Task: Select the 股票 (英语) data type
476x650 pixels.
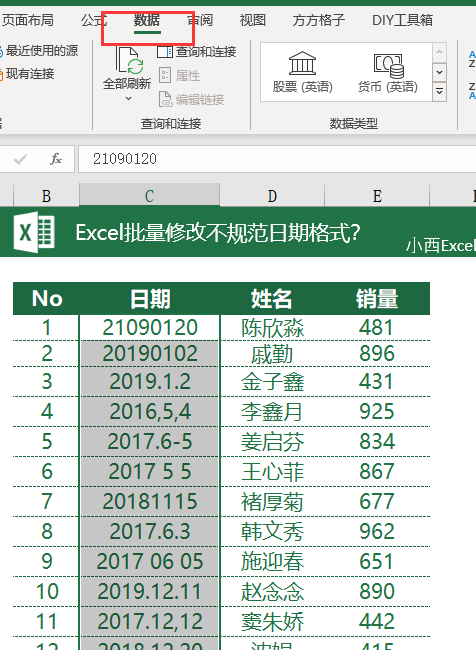Action: (302, 72)
